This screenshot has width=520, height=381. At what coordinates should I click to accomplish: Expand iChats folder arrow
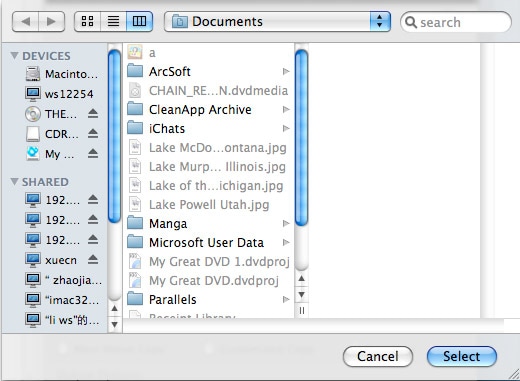[x=286, y=128]
